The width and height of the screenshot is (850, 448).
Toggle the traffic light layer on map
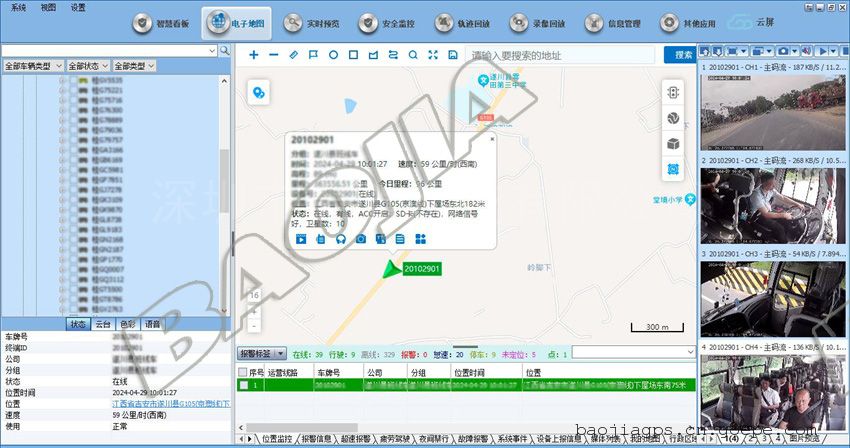(x=673, y=91)
